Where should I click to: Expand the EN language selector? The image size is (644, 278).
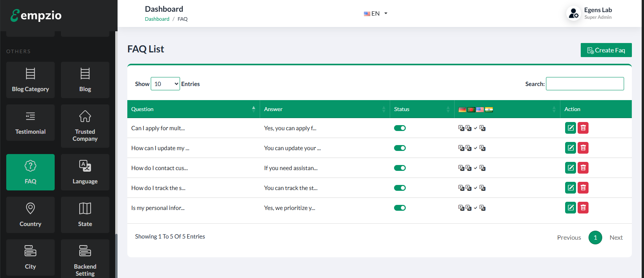tap(376, 13)
